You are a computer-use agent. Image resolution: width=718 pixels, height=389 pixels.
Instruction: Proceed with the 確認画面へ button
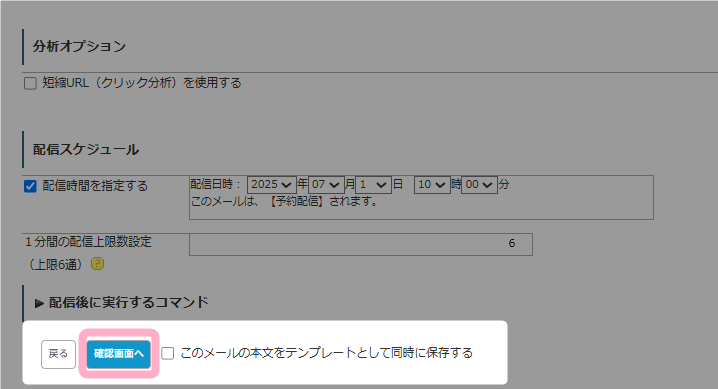point(119,354)
